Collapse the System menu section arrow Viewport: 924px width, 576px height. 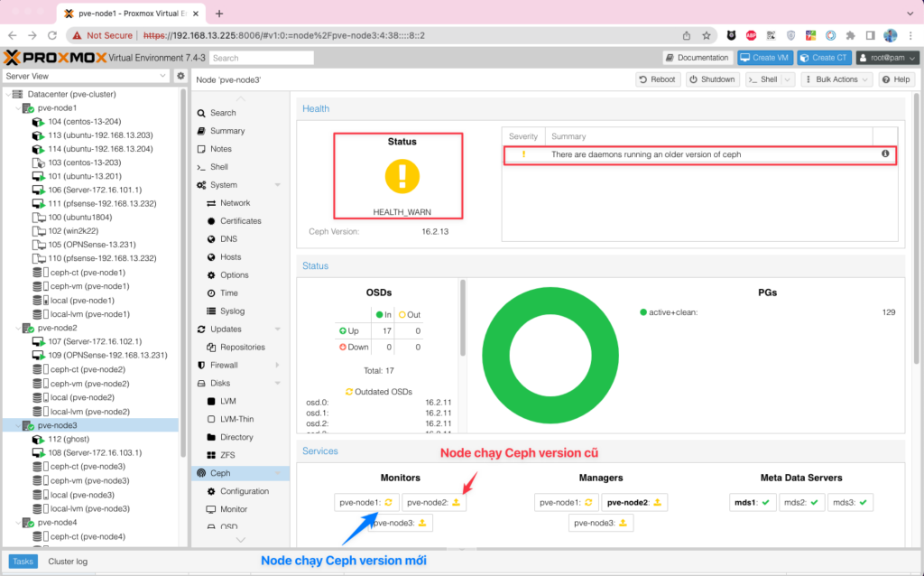[278, 185]
